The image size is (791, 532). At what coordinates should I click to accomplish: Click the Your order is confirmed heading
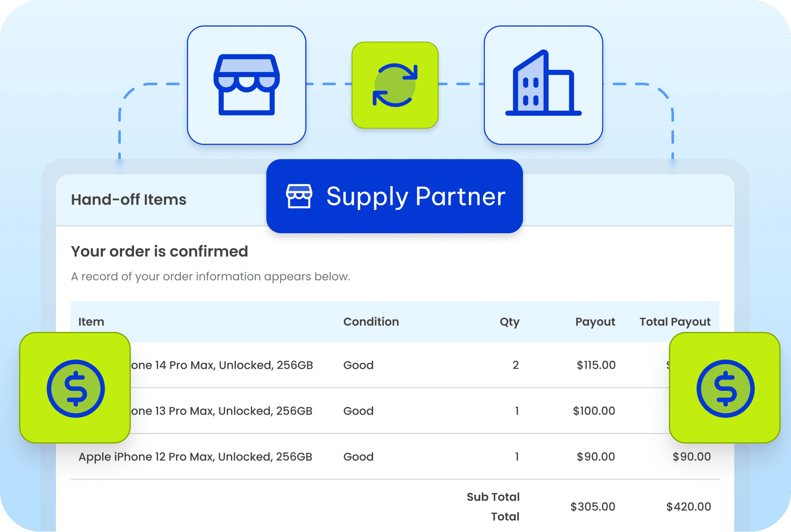(x=159, y=251)
